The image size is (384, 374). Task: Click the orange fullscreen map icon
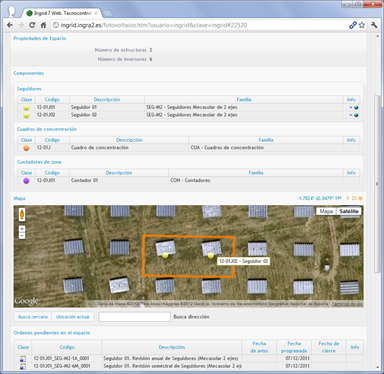pos(354,198)
